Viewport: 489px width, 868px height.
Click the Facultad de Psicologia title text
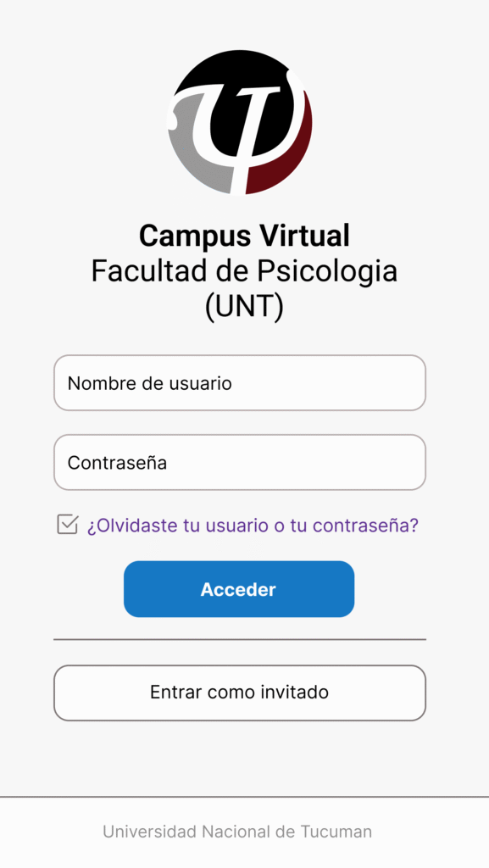pyautogui.click(x=244, y=271)
